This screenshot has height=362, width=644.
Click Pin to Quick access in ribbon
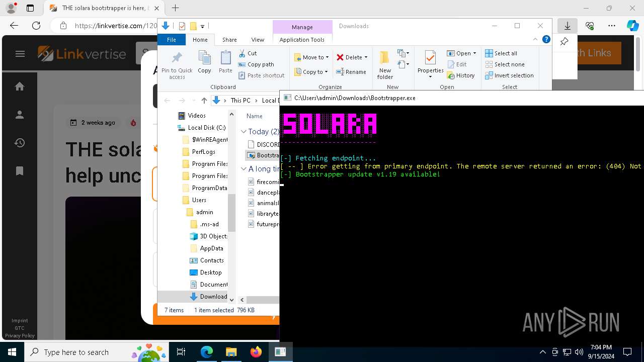(x=177, y=65)
